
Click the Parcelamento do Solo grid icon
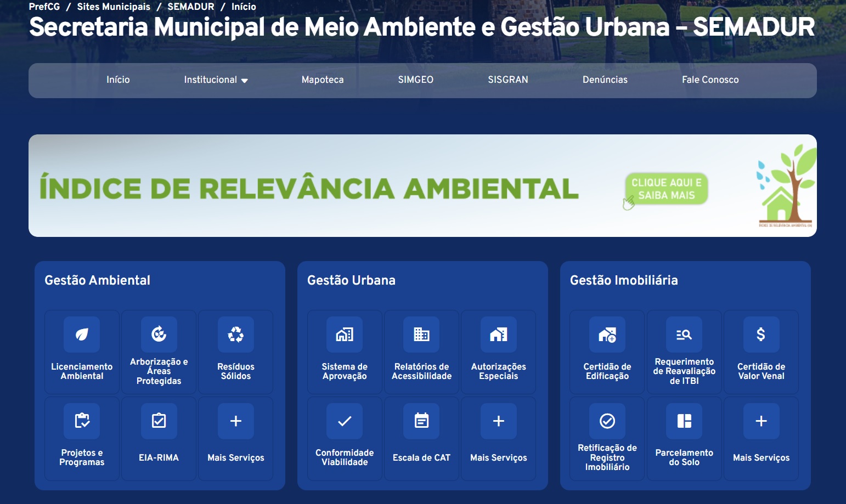(x=684, y=421)
